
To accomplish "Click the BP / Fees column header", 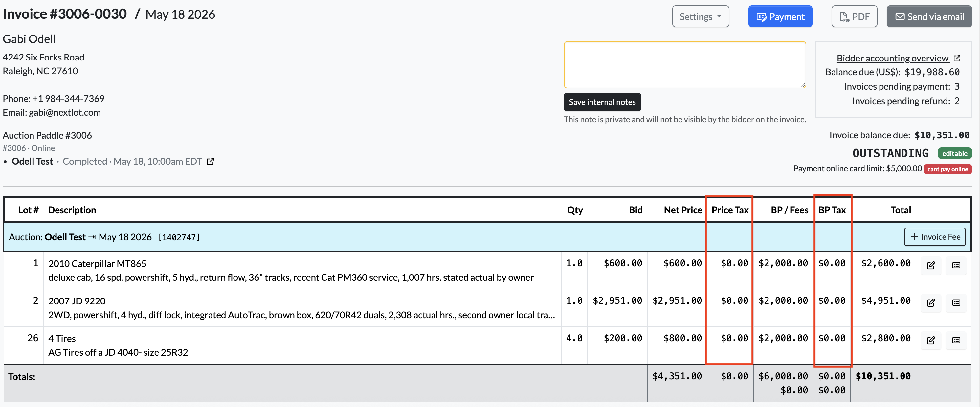I will (790, 210).
